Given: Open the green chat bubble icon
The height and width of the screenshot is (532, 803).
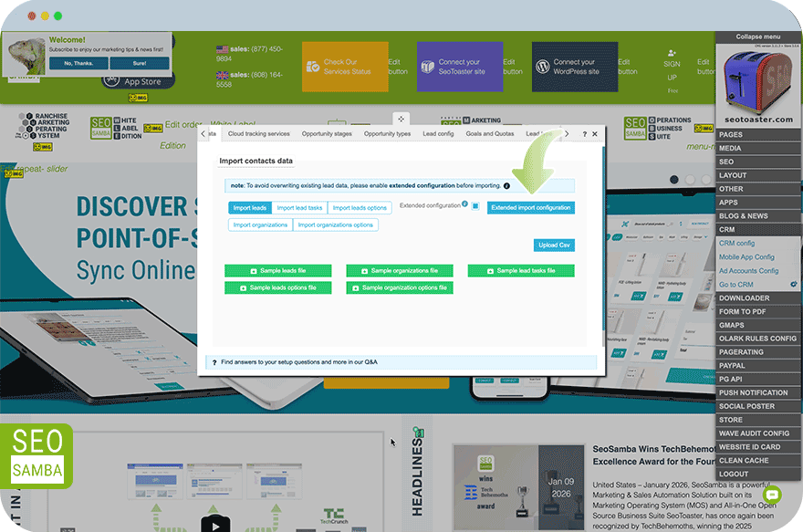Looking at the screenshot, I should point(772,495).
